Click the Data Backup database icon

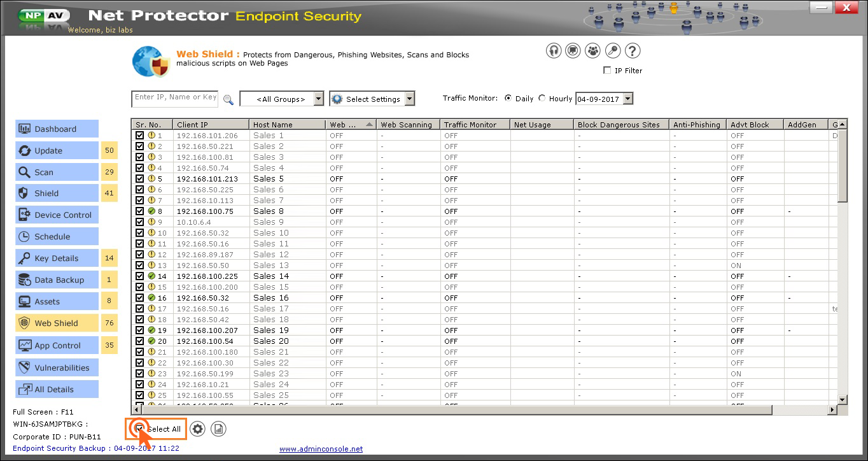click(x=25, y=280)
